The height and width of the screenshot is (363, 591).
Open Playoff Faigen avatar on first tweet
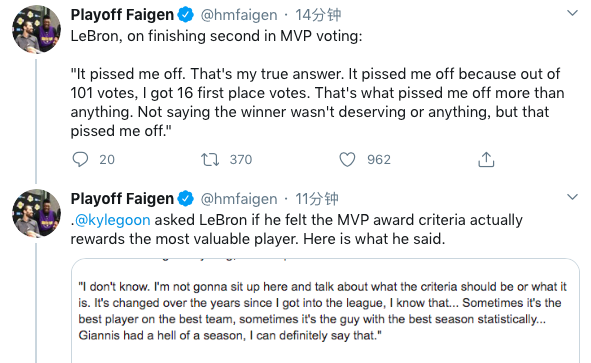[x=37, y=29]
